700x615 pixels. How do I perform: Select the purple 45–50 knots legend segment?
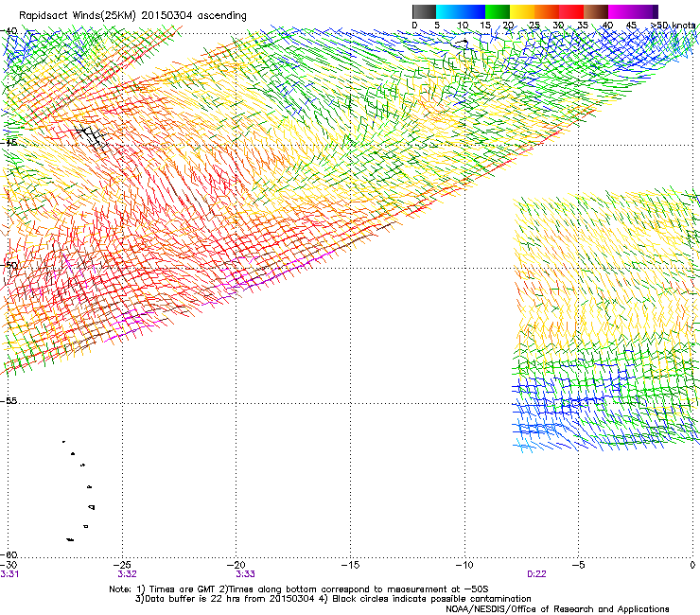pos(644,11)
